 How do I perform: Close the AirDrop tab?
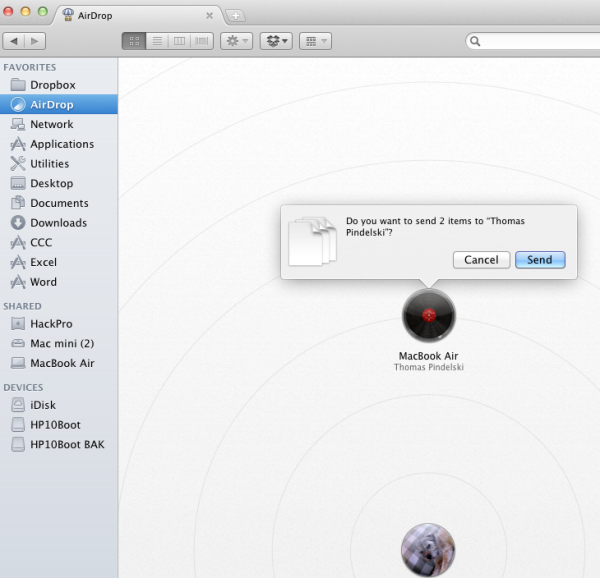[209, 16]
